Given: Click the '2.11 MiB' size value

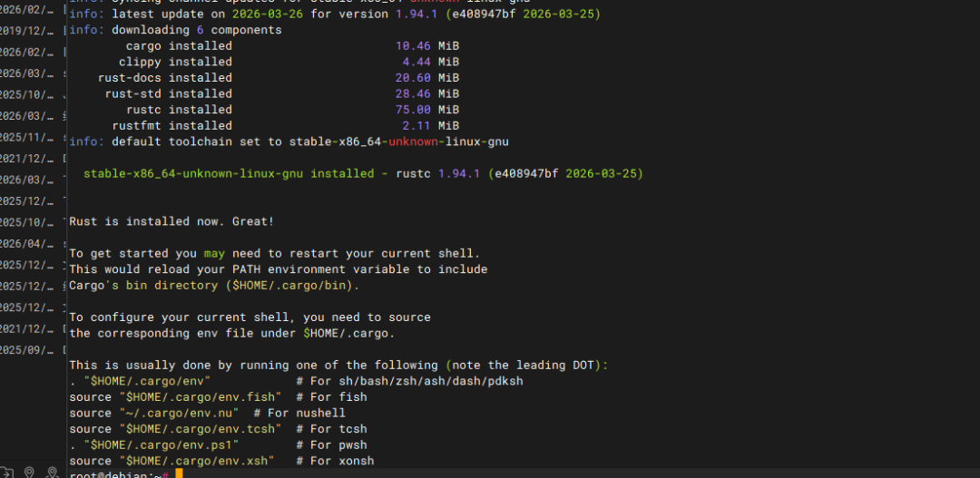Looking at the screenshot, I should pyautogui.click(x=431, y=125).
